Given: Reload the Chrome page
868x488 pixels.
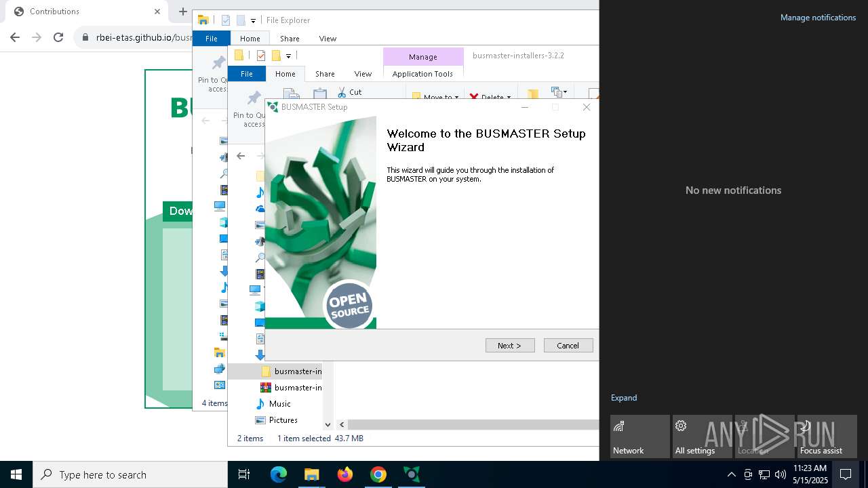Looking at the screenshot, I should [x=58, y=37].
